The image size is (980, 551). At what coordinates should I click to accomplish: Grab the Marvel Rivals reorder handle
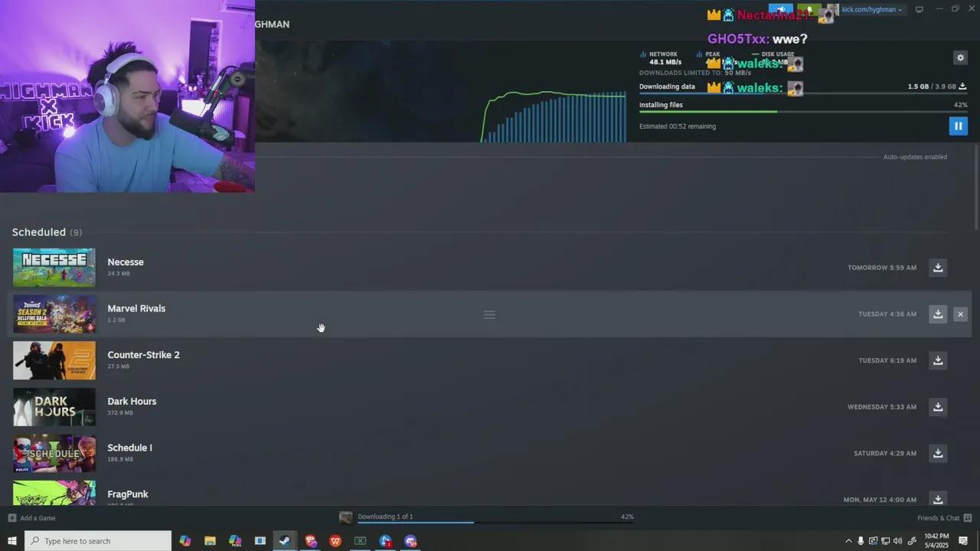(x=489, y=315)
